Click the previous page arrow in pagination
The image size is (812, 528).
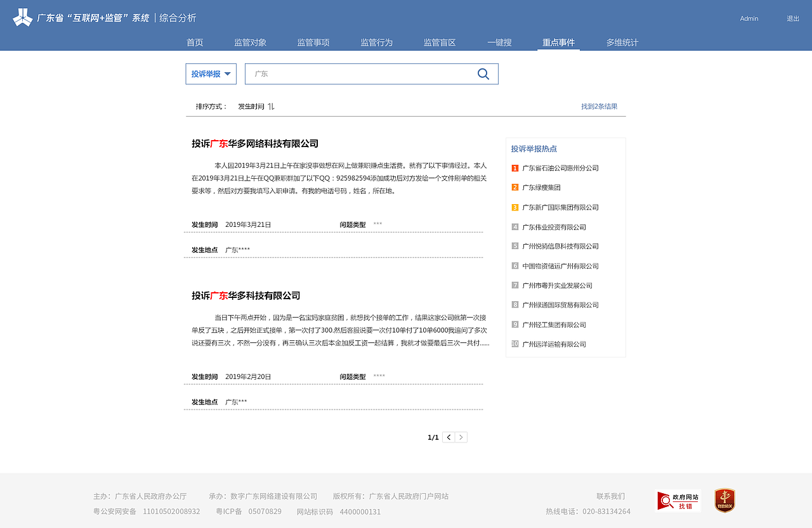click(x=448, y=437)
